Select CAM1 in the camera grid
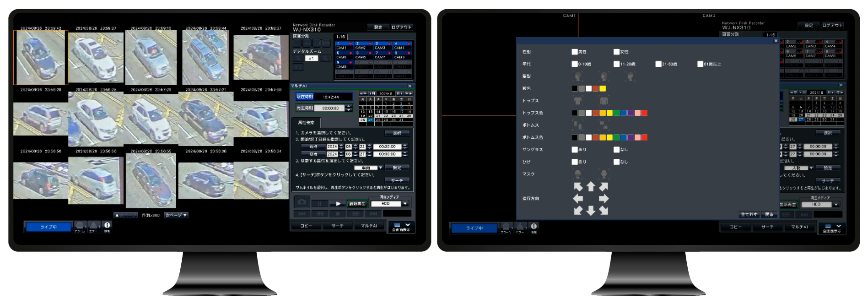Image resolution: width=868 pixels, height=304 pixels. point(344,46)
